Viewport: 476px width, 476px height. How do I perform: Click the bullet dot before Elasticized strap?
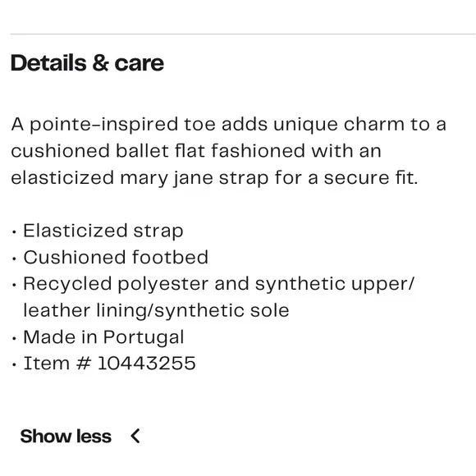[x=14, y=232]
